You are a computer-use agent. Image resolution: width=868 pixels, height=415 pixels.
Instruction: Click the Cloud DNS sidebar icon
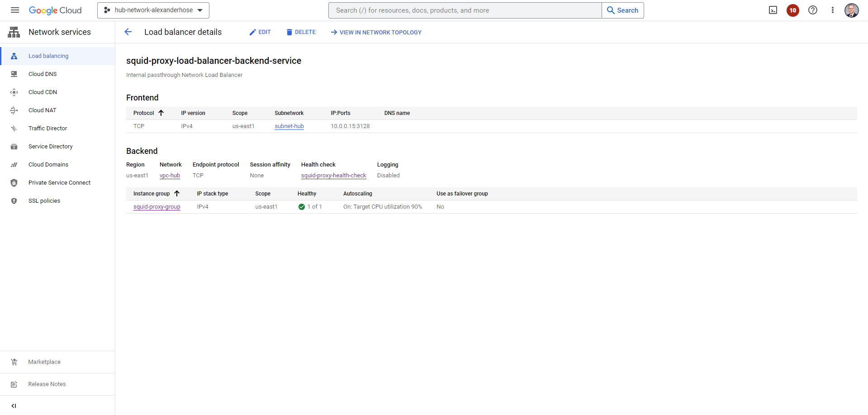pyautogui.click(x=14, y=74)
